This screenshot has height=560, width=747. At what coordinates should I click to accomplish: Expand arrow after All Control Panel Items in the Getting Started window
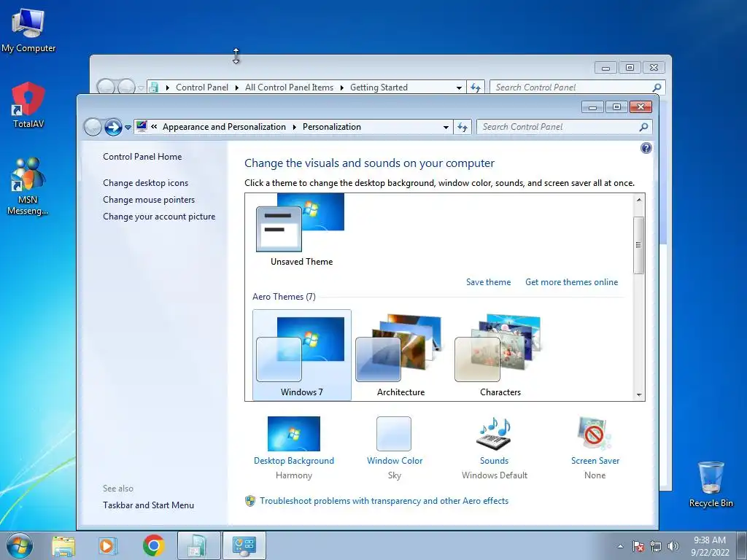point(341,88)
